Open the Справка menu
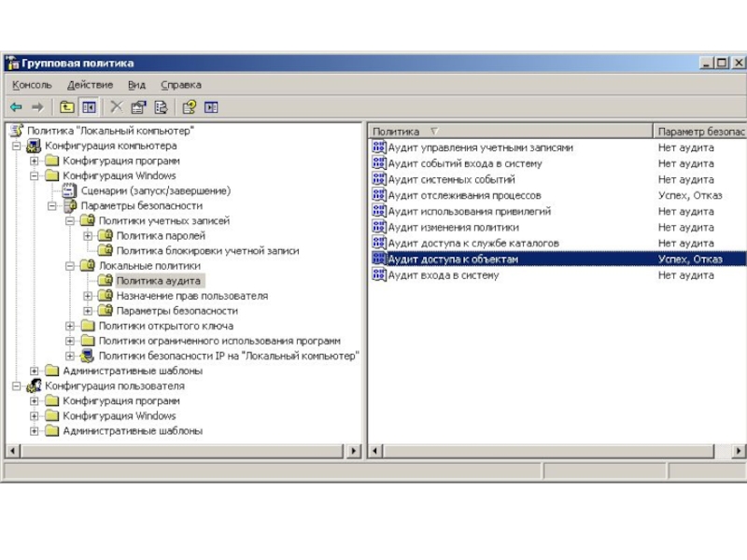This screenshot has width=747, height=560. pos(180,85)
